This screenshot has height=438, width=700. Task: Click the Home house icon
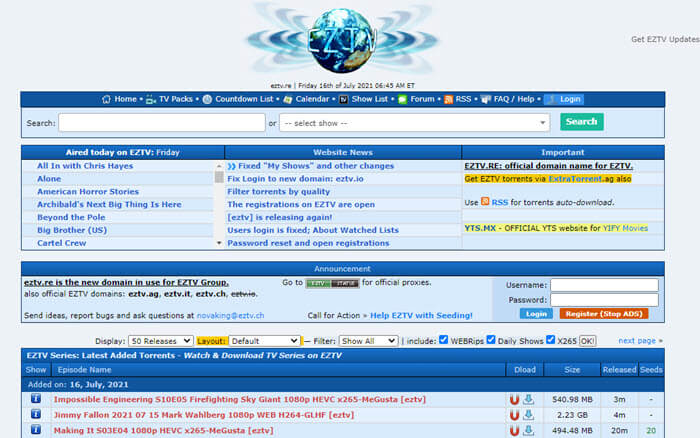point(106,100)
